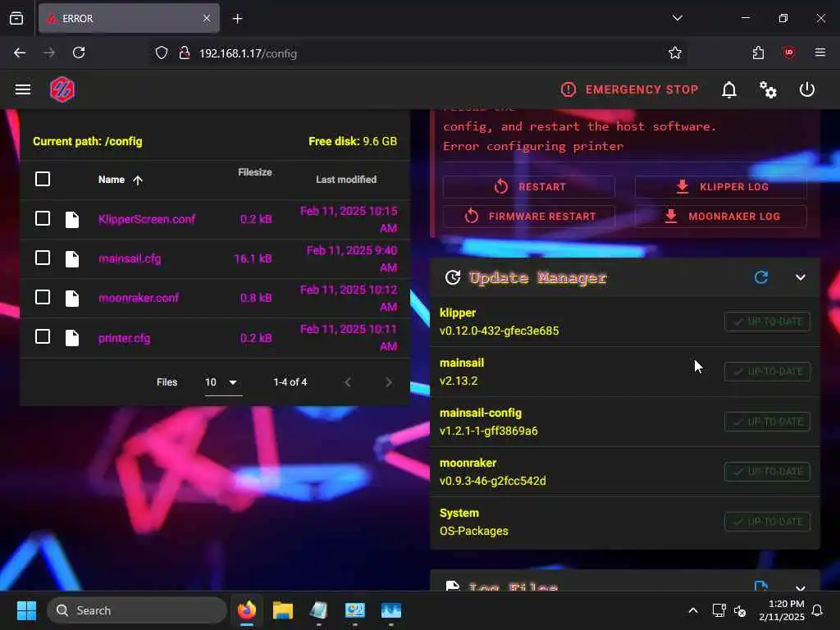Reload the browser page
The height and width of the screenshot is (630, 840).
[x=79, y=52]
